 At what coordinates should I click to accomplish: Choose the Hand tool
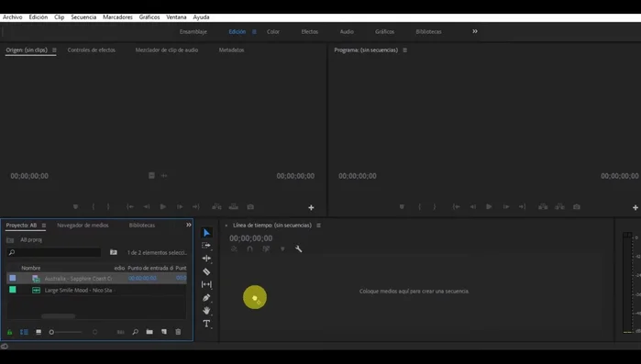click(206, 311)
